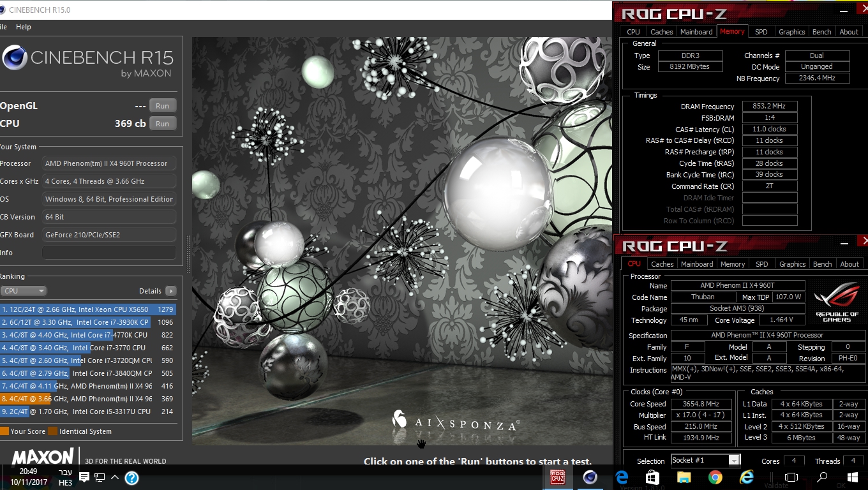Open the Help menu in Cinebench

coord(24,27)
